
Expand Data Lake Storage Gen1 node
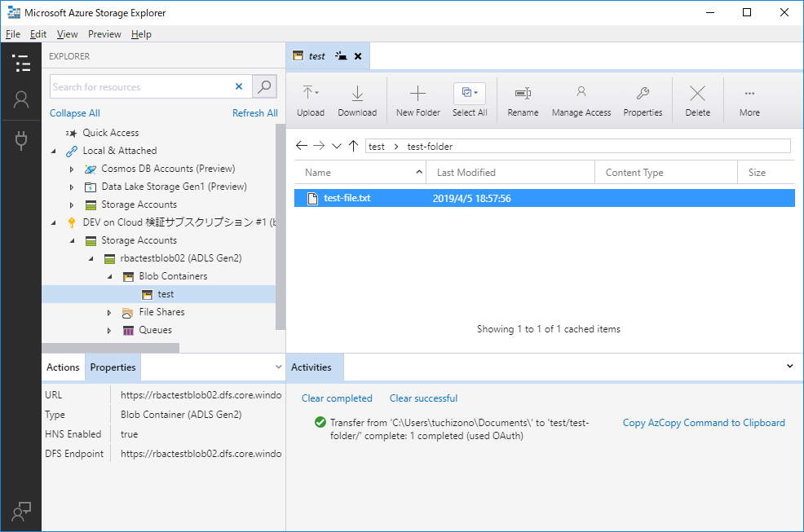(x=72, y=187)
